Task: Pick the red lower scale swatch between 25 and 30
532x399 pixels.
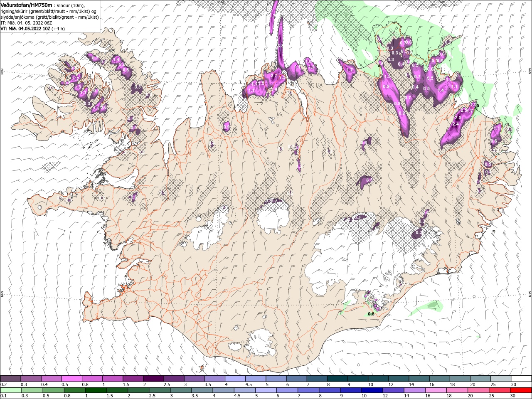Action: 499,390
